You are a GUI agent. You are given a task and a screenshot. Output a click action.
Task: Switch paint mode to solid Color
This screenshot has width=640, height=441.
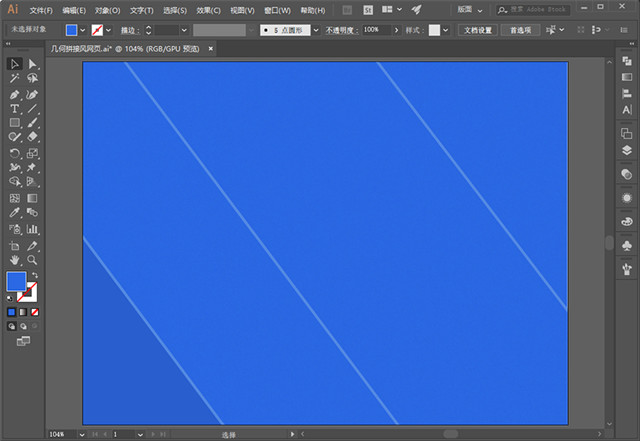(x=12, y=312)
